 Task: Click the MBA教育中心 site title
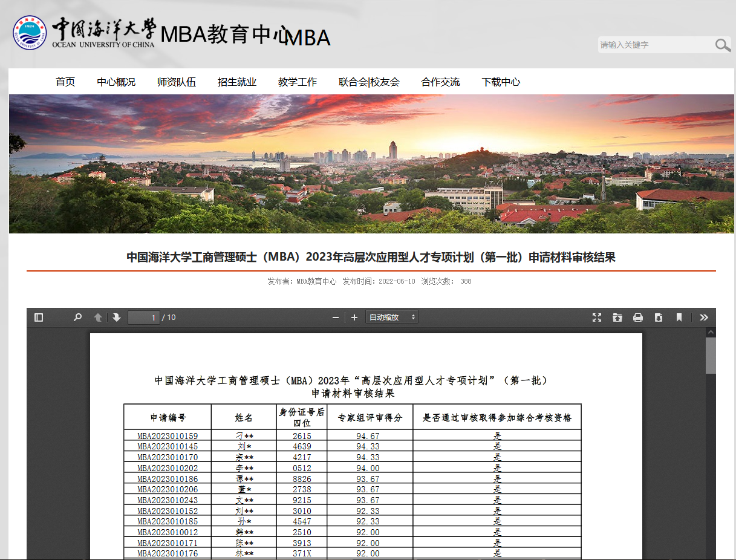point(225,34)
